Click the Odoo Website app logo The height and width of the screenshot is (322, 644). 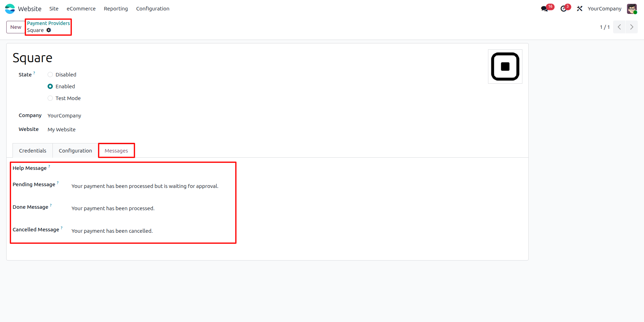click(10, 9)
